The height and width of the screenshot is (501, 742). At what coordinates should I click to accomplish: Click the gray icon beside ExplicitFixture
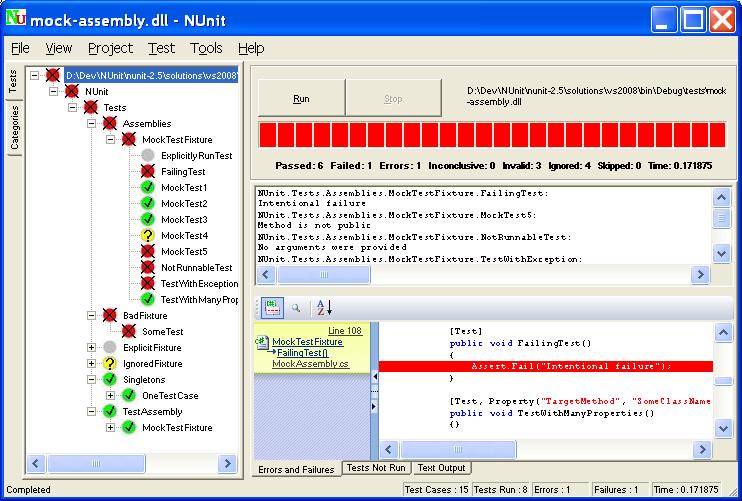click(110, 347)
